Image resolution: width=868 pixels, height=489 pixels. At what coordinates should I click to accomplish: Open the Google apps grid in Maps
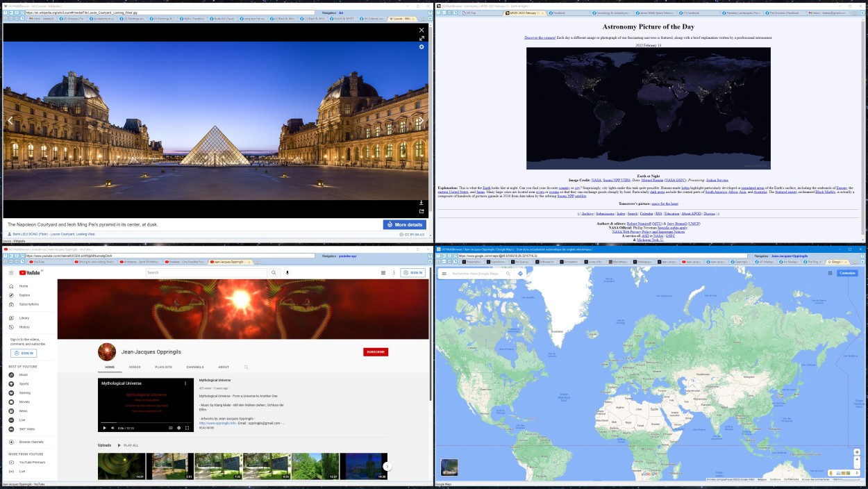(830, 273)
